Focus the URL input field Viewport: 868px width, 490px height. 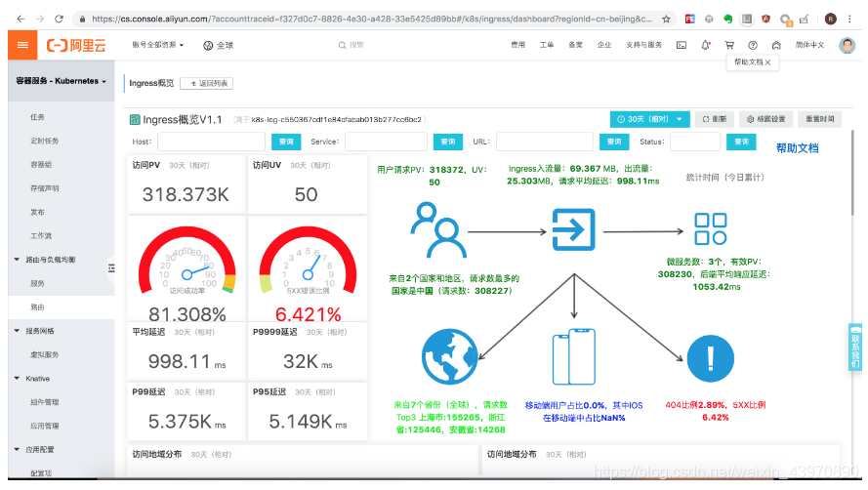(545, 142)
